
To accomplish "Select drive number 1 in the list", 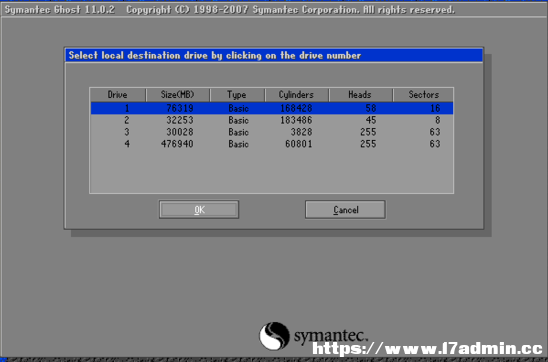I will point(272,108).
